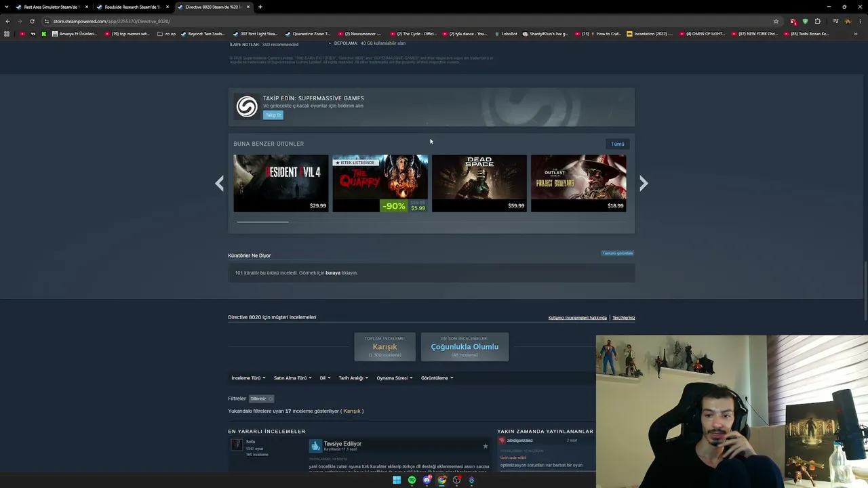Open the co op bookmarks folder

tap(166, 34)
